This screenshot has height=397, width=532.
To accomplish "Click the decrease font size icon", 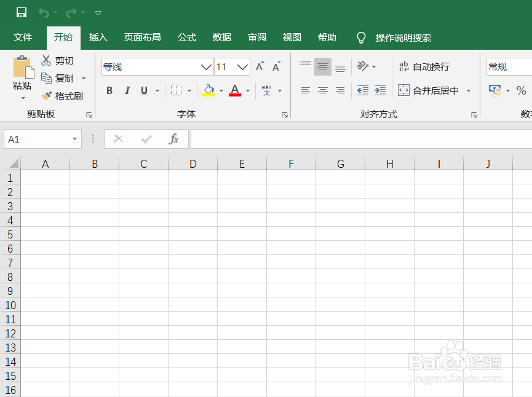I will pyautogui.click(x=277, y=66).
